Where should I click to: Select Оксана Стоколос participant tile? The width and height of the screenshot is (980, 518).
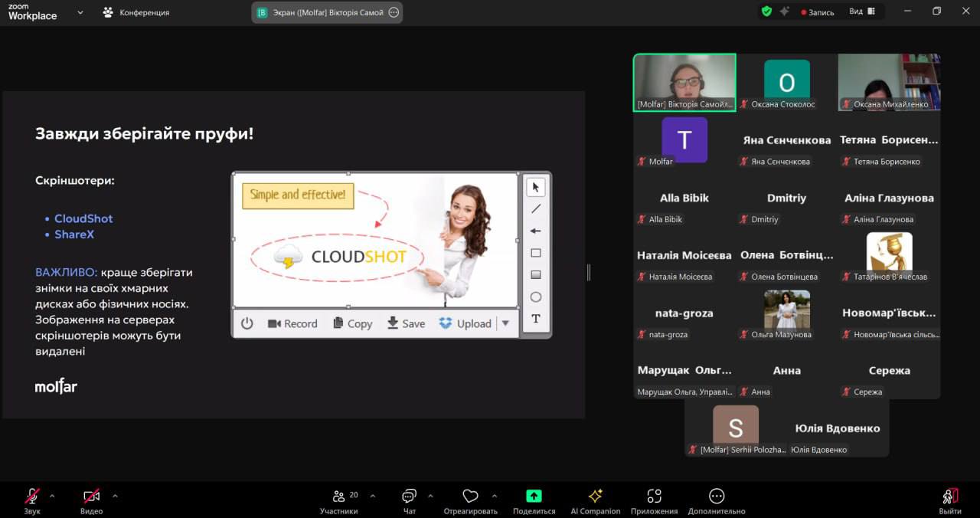[786, 83]
